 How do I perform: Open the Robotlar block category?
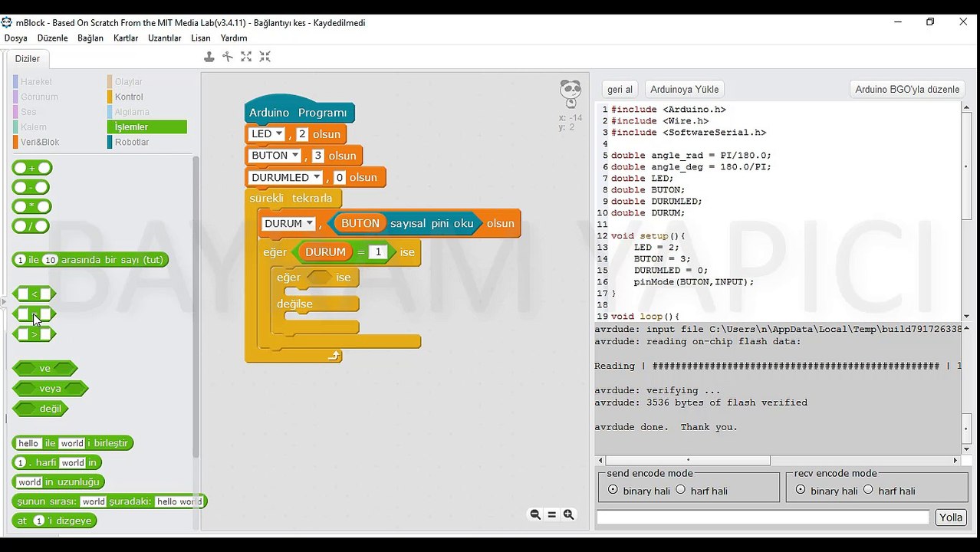(x=132, y=142)
